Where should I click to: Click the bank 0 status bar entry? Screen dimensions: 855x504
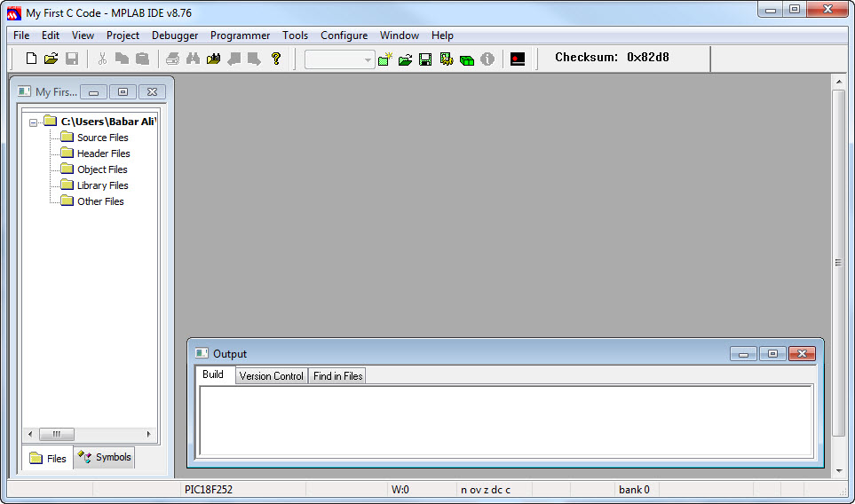point(634,489)
